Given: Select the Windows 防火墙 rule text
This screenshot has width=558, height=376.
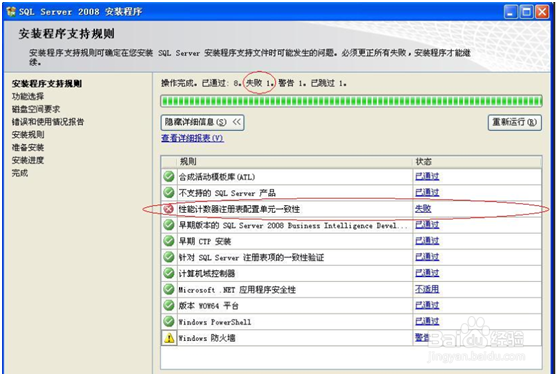Looking at the screenshot, I should pos(207,338).
